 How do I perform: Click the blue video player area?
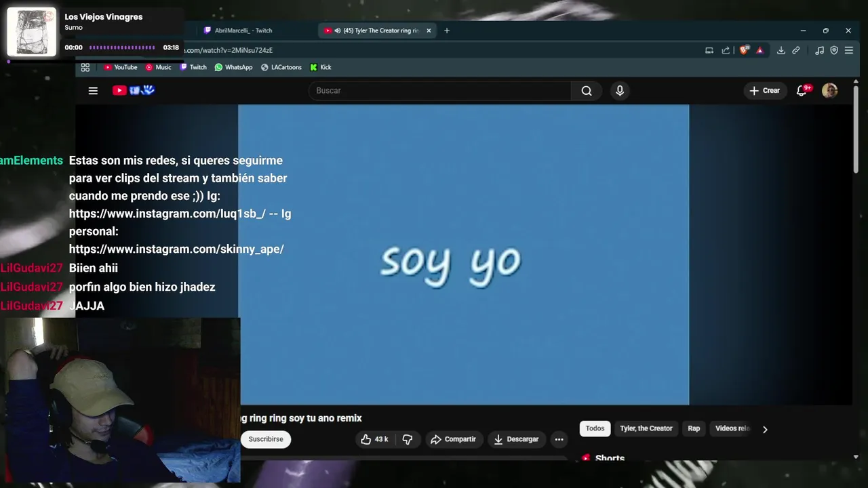click(463, 255)
